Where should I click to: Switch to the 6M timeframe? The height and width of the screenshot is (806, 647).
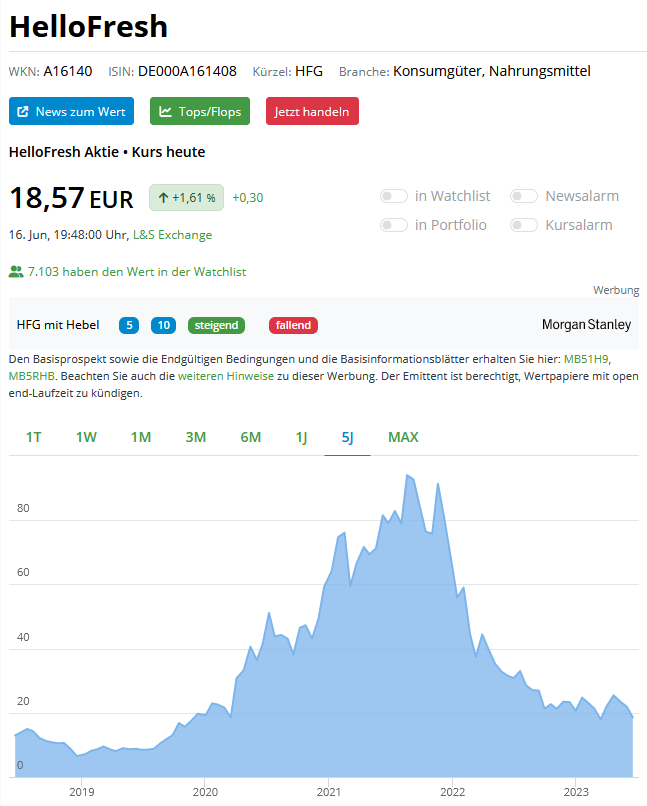(250, 437)
